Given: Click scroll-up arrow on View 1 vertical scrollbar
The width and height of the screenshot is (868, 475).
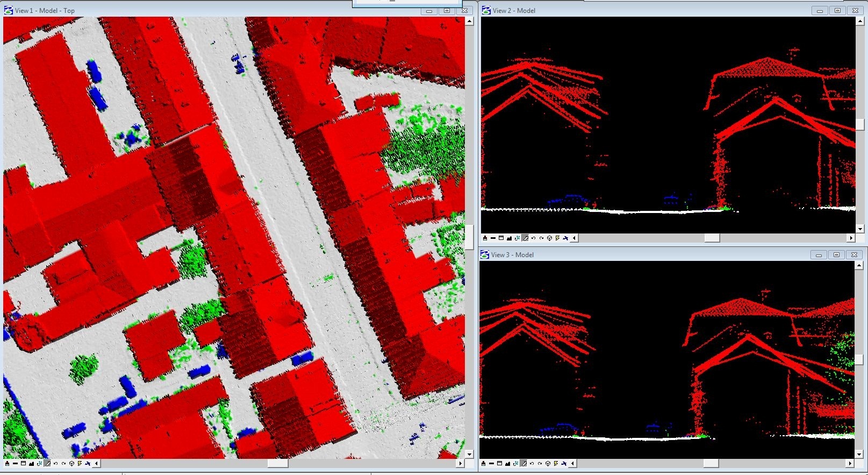Looking at the screenshot, I should pyautogui.click(x=469, y=22).
